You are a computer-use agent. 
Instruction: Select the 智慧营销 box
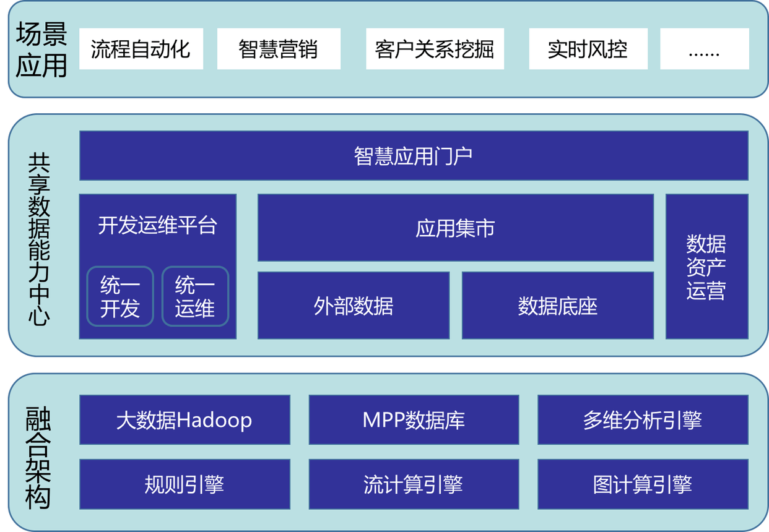279,49
